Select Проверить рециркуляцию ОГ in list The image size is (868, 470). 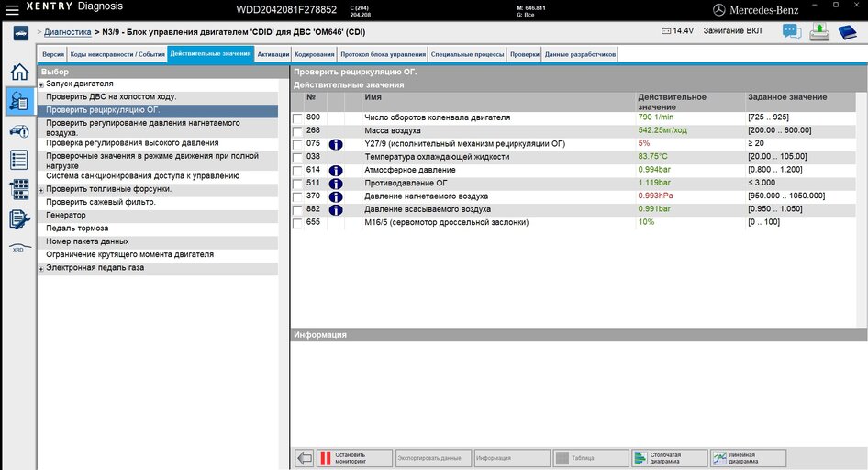(x=158, y=110)
